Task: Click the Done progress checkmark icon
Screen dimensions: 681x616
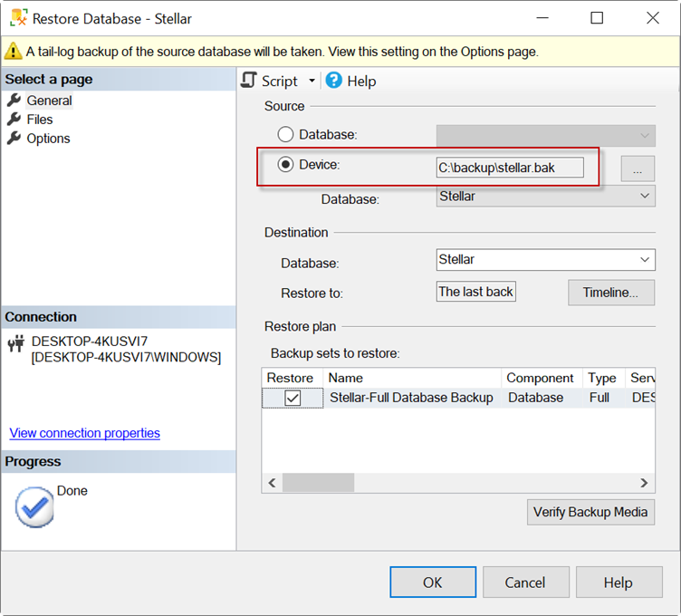Action: coord(34,508)
